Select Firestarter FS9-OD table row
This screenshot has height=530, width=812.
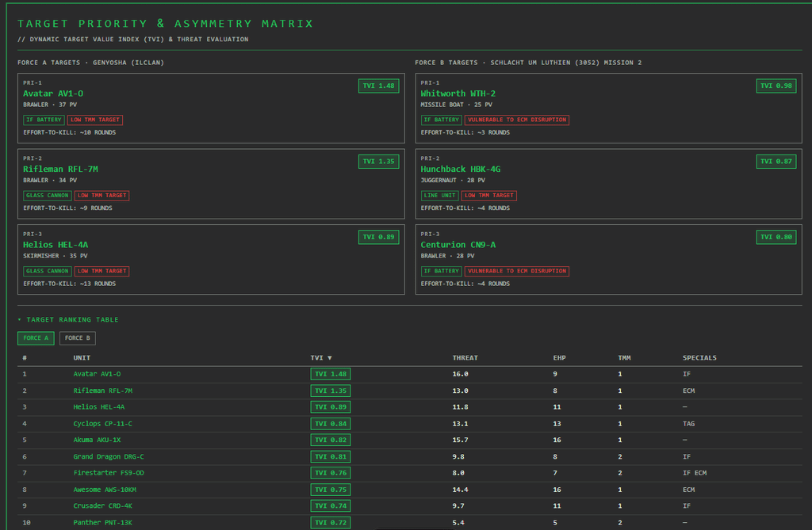(410, 473)
